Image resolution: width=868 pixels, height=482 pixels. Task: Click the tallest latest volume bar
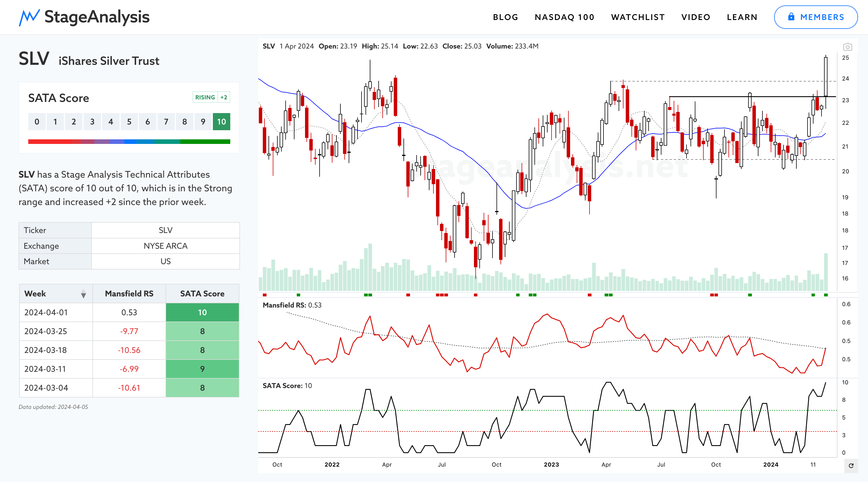coord(826,272)
